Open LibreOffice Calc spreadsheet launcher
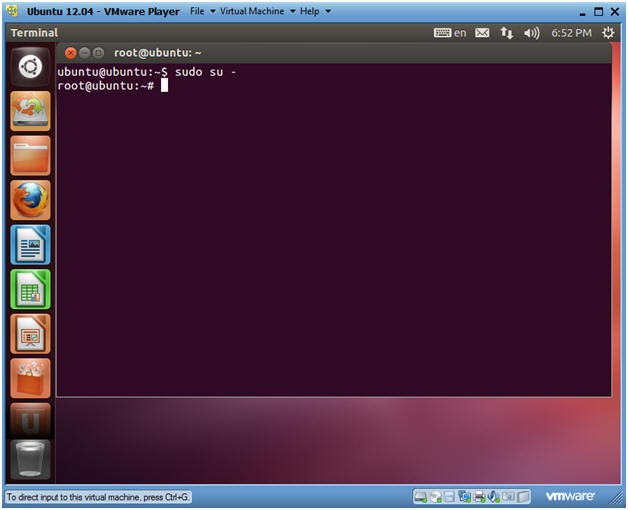Viewport: 628px width, 510px height. click(x=30, y=289)
